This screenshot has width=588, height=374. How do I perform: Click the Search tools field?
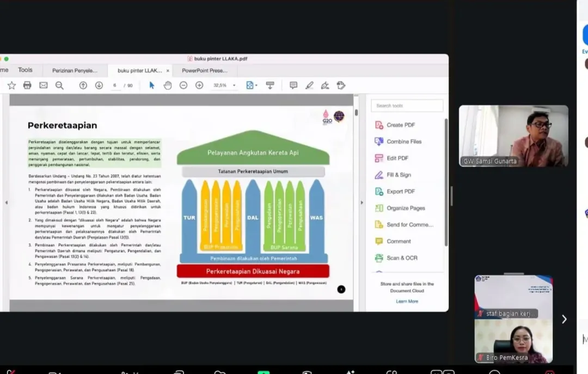point(407,106)
